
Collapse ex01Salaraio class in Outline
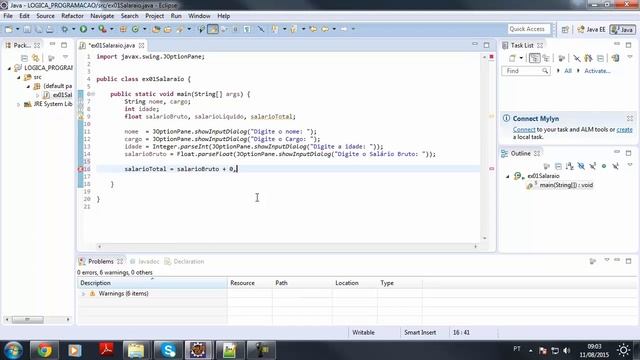click(508, 176)
